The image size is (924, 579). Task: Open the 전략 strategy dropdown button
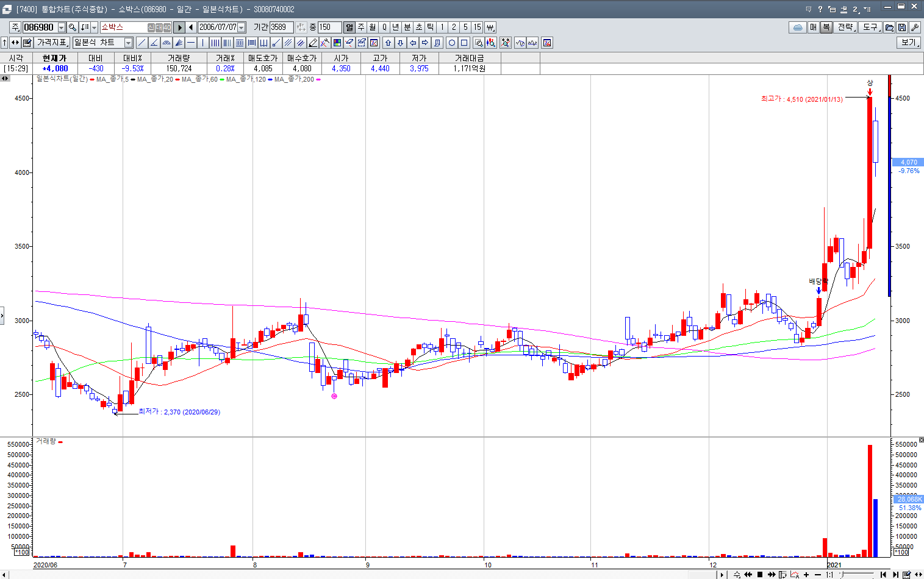(x=847, y=27)
